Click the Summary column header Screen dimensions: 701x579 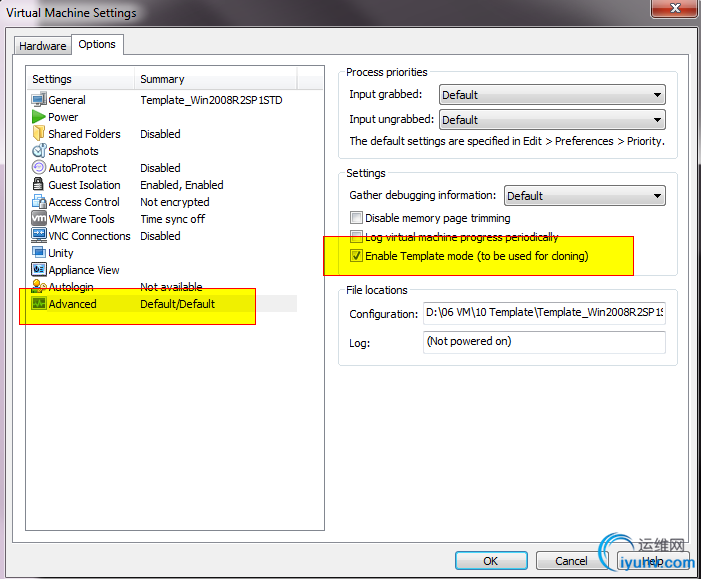point(215,79)
